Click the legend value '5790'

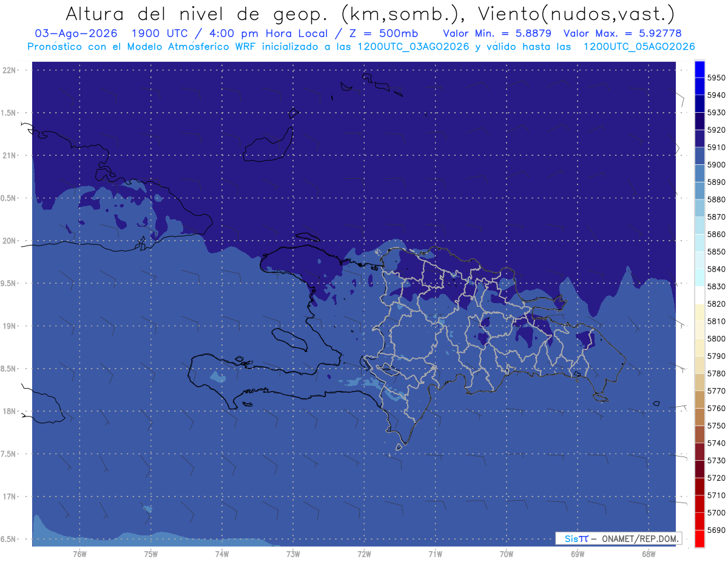(716, 356)
